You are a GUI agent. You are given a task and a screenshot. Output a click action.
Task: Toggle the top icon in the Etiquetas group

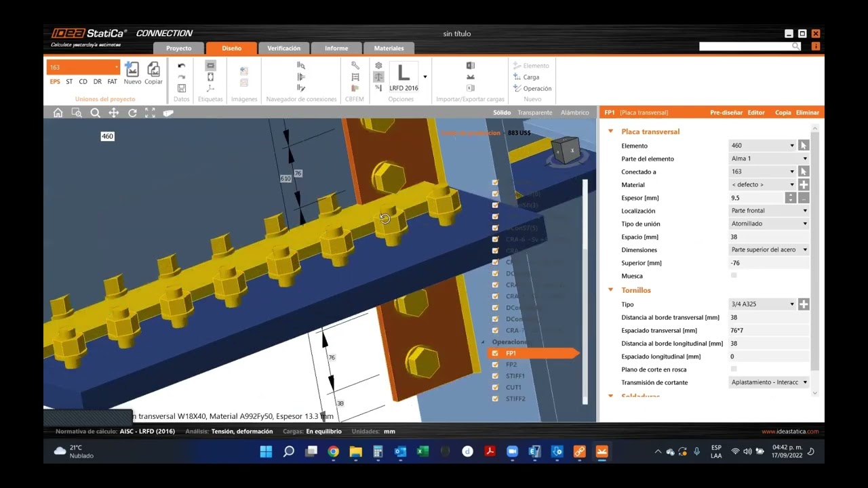(210, 66)
